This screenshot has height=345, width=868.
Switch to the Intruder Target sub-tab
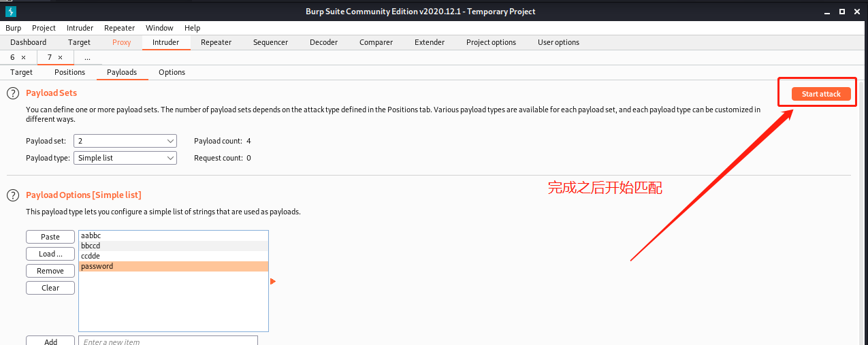[21, 72]
